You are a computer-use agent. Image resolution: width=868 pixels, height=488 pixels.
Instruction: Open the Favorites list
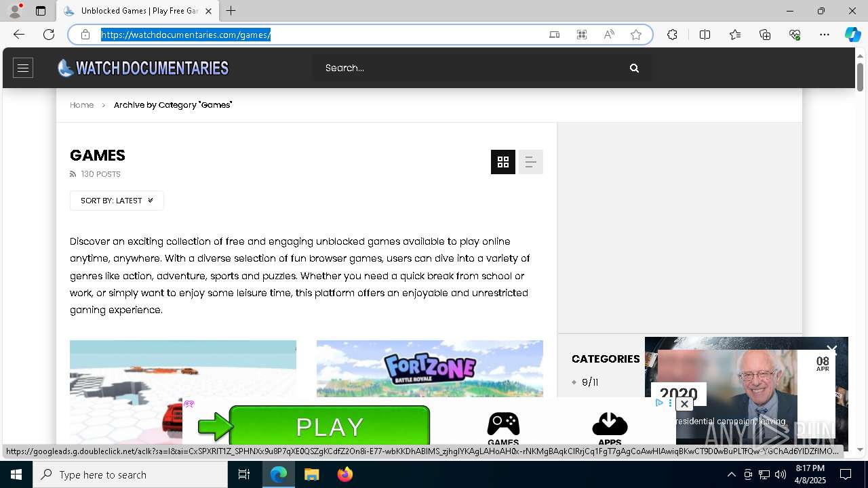click(x=735, y=35)
